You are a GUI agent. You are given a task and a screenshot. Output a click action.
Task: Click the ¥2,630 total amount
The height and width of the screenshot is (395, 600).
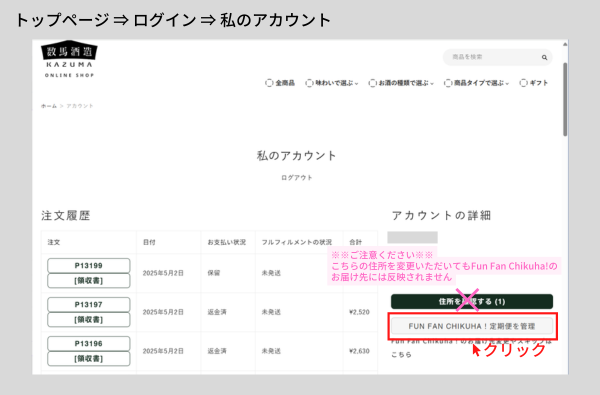[x=359, y=351]
